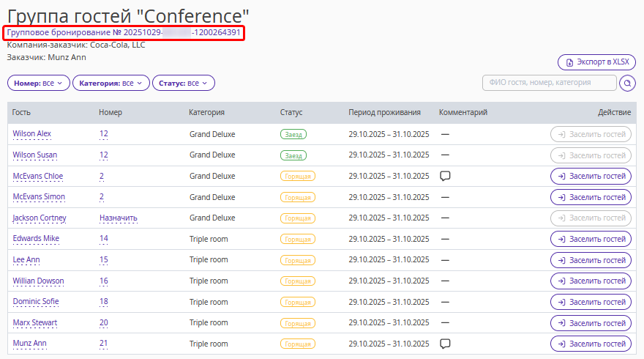Expand the Номер filter dropdown
The height and width of the screenshot is (359, 644).
tap(38, 84)
